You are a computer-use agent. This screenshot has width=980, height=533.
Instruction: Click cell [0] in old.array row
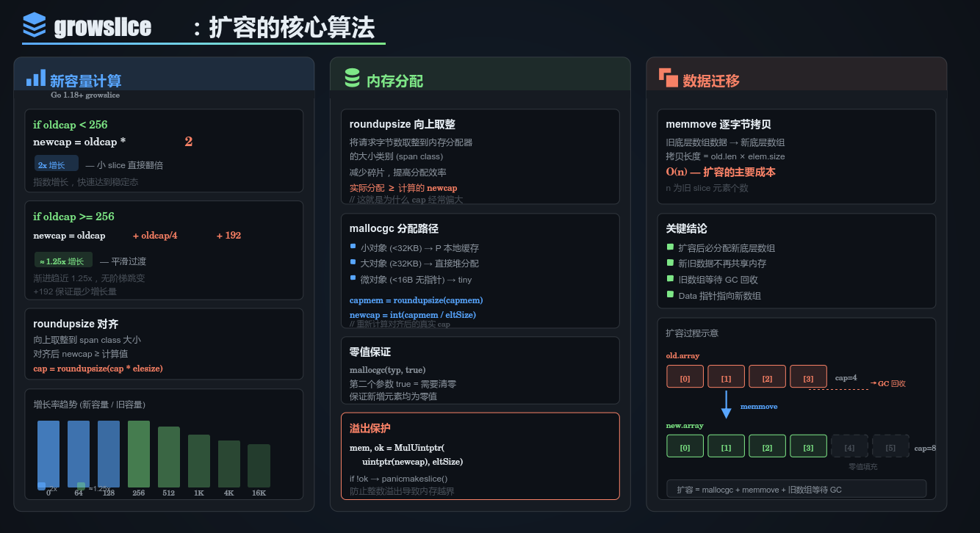(x=685, y=377)
